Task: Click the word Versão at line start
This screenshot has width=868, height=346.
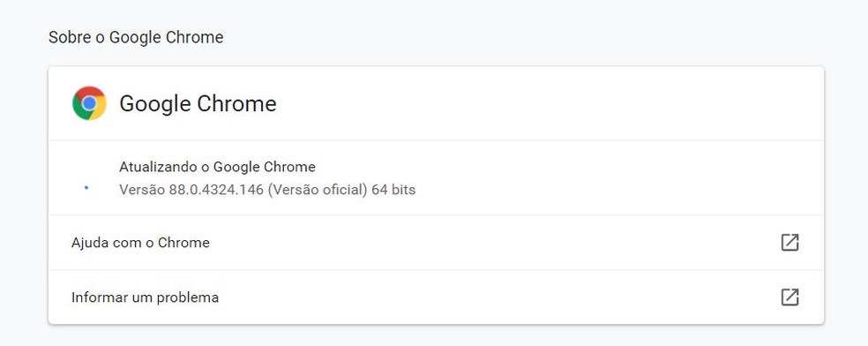Action: click(142, 190)
